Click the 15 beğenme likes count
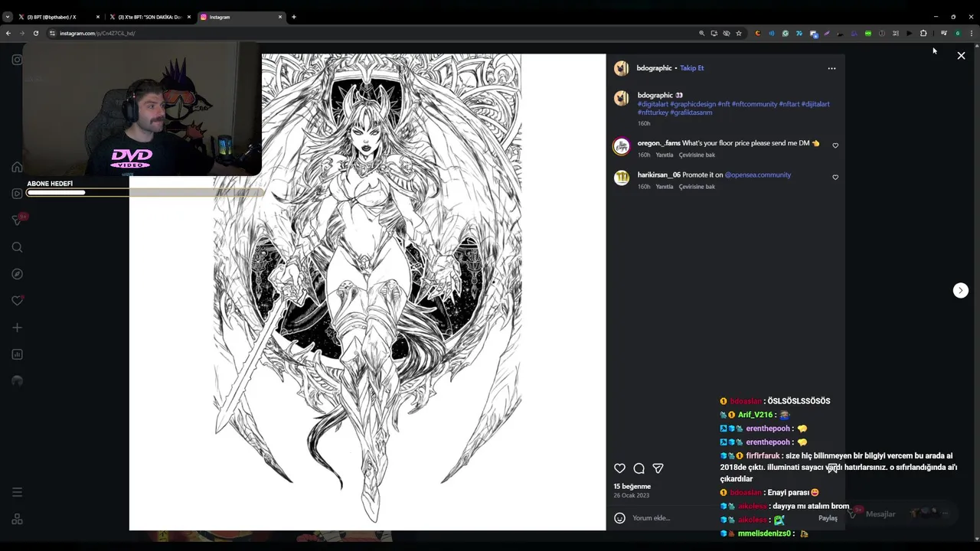Screen dimensions: 980x551 coord(632,487)
